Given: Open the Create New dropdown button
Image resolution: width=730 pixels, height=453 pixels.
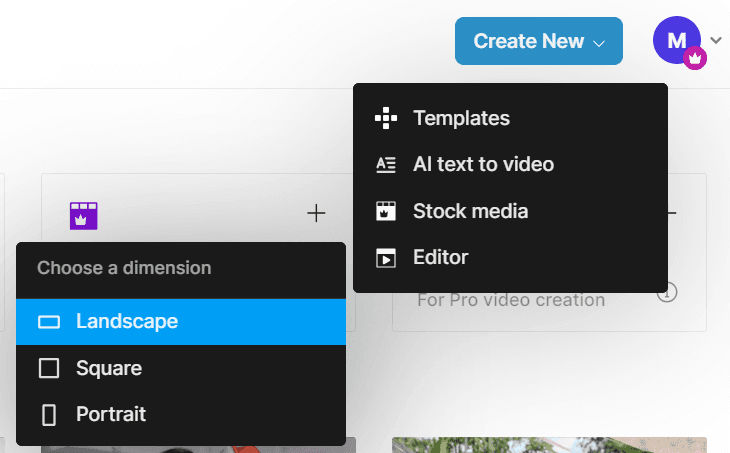Looking at the screenshot, I should [538, 41].
